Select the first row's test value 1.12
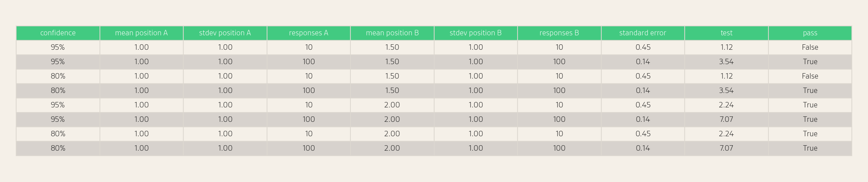The height and width of the screenshot is (182, 868). coord(726,48)
